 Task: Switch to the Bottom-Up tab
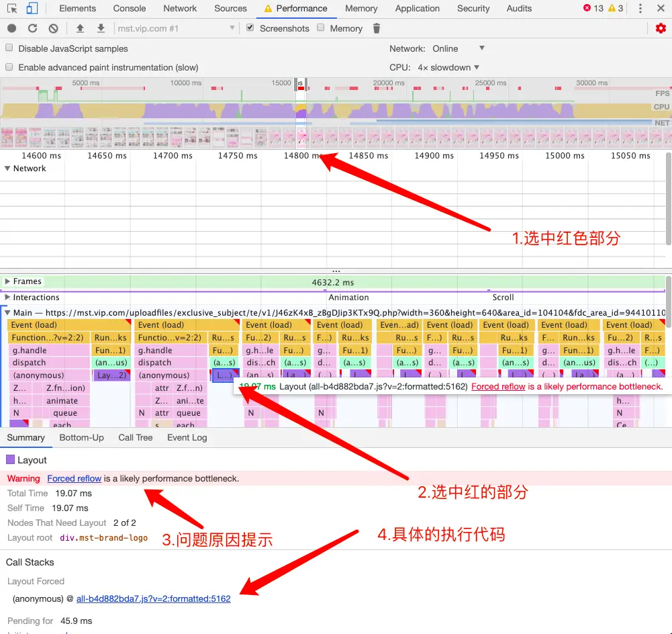[x=81, y=438]
